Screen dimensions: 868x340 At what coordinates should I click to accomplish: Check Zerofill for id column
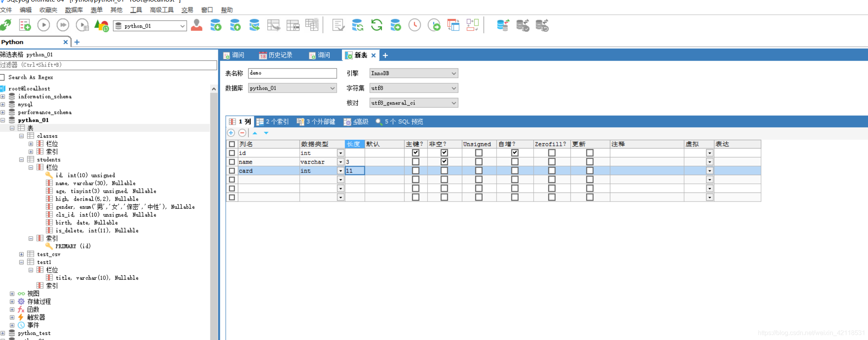click(552, 153)
